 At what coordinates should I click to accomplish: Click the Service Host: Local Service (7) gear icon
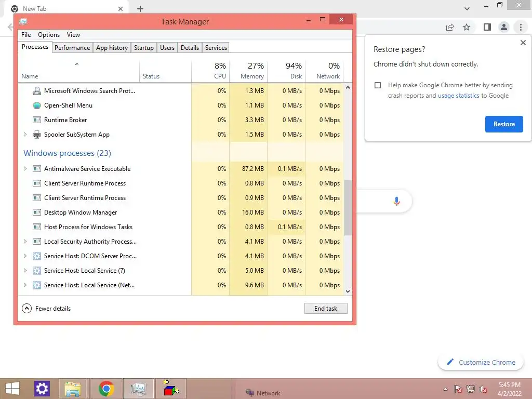[37, 271]
